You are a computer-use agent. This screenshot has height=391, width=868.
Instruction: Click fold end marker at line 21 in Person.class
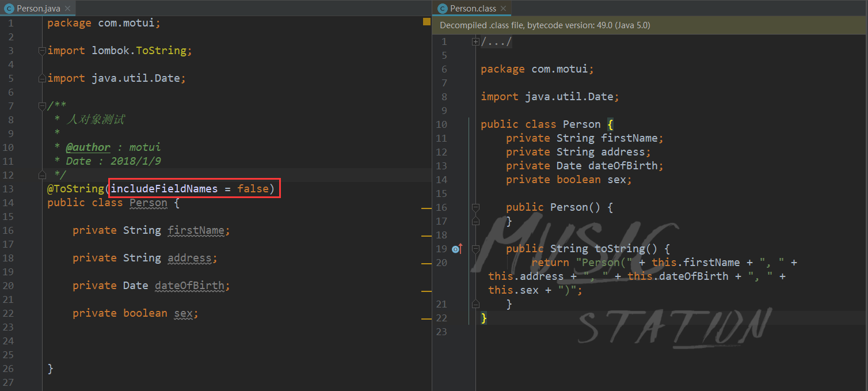[475, 303]
